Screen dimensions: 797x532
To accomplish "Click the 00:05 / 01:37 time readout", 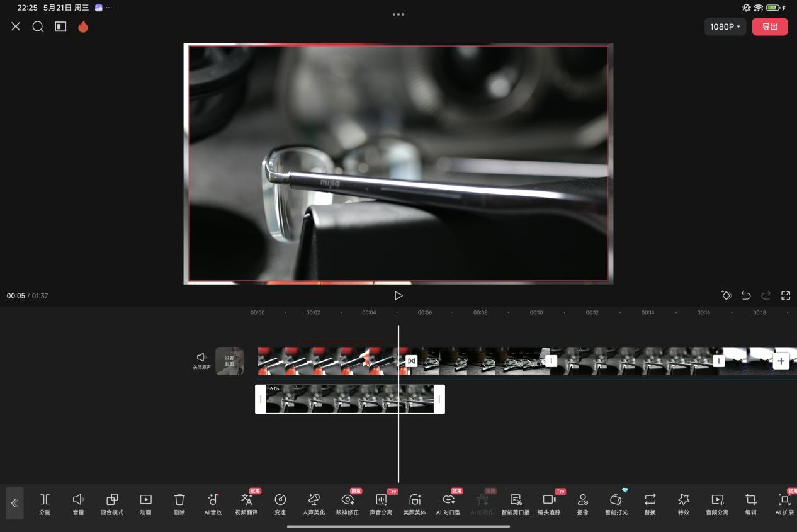I will point(28,296).
